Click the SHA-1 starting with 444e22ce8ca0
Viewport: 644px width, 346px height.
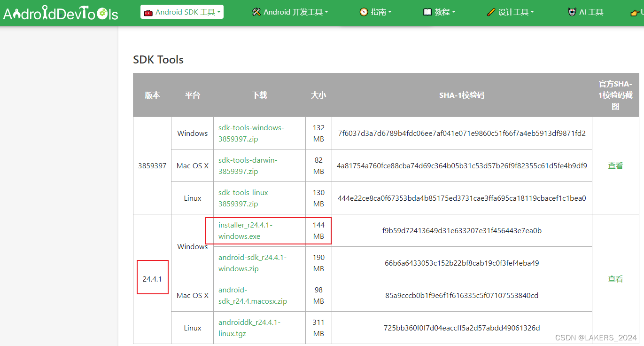(462, 198)
